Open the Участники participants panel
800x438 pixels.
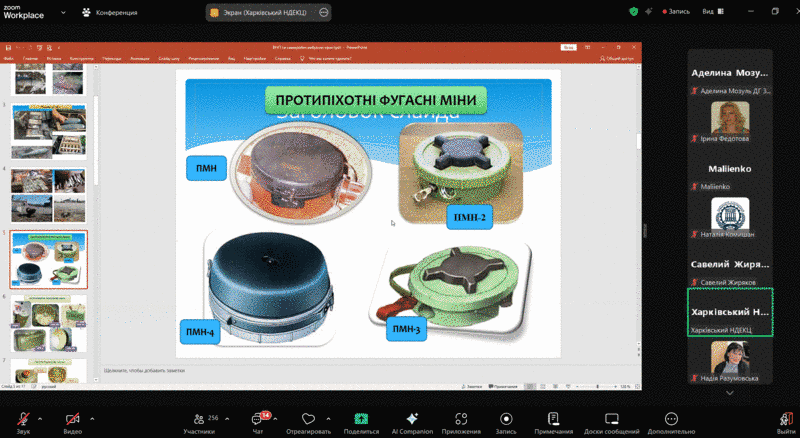click(199, 423)
